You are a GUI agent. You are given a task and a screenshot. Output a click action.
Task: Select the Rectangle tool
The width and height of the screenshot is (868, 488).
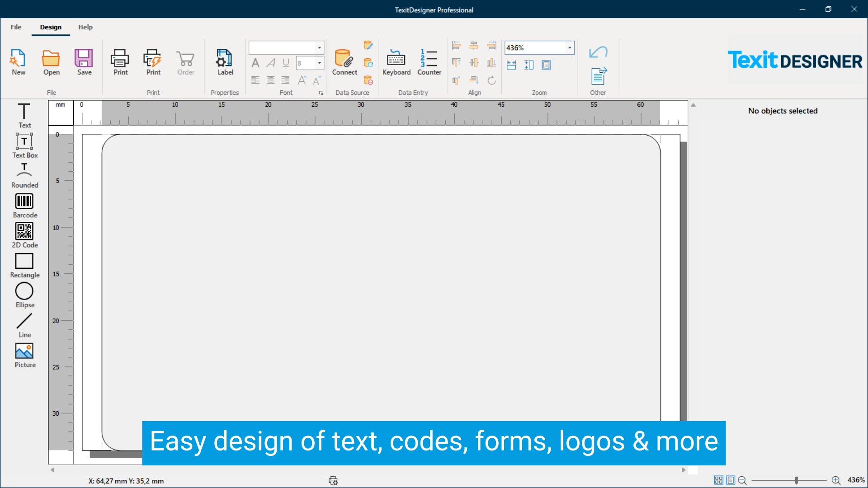click(25, 265)
